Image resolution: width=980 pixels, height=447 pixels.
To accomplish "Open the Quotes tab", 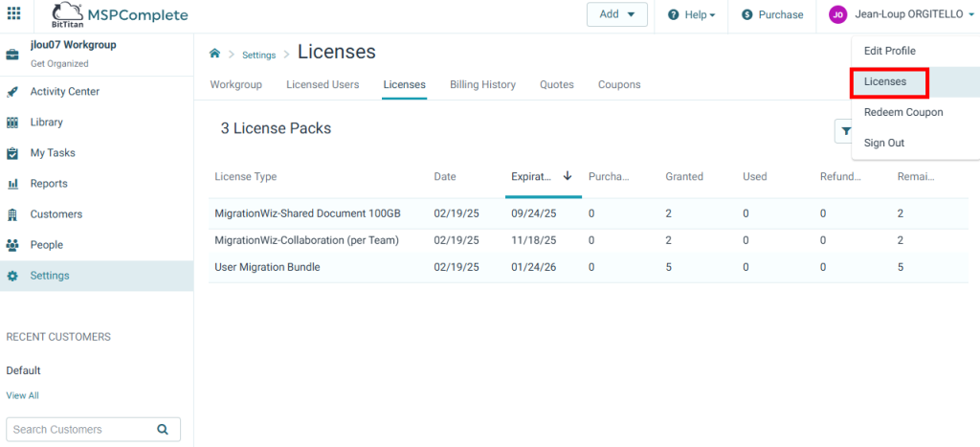I will (557, 84).
